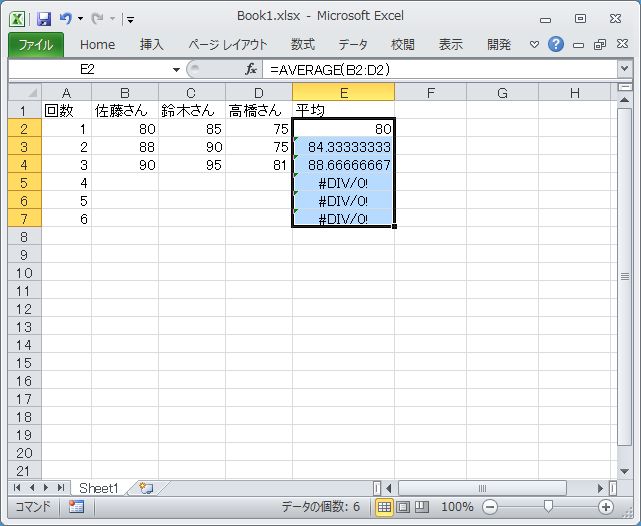Viewport: 641px width, 526px height.
Task: Click cell C4 with value 95
Action: (x=192, y=164)
